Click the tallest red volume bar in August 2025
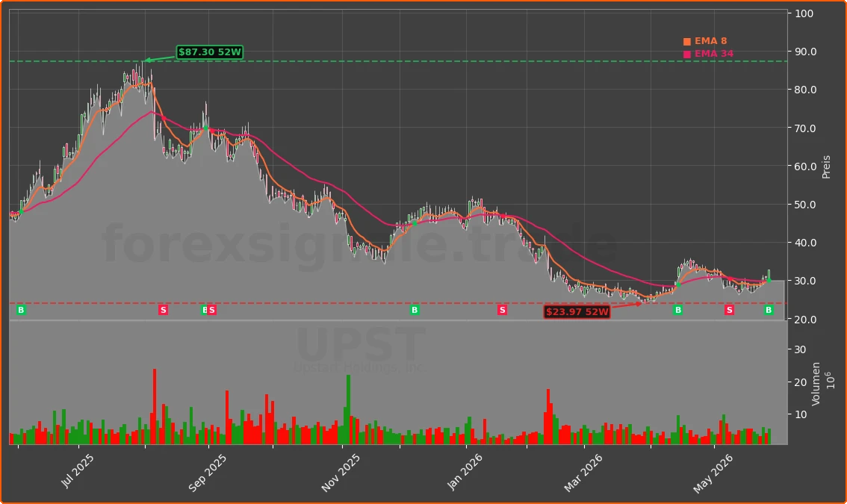This screenshot has height=504, width=847. 155,407
